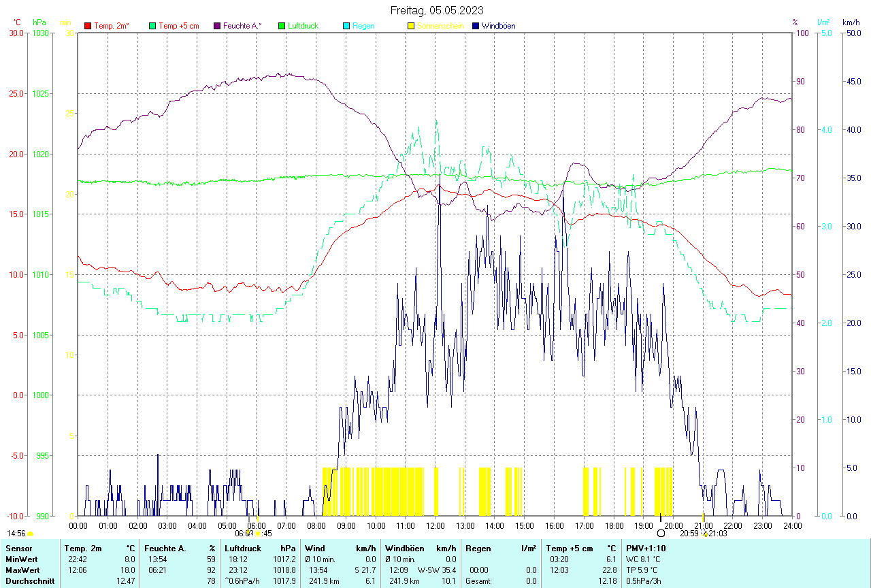Click the red Temp. 2m legend swatch
871x588 pixels.
[x=88, y=26]
